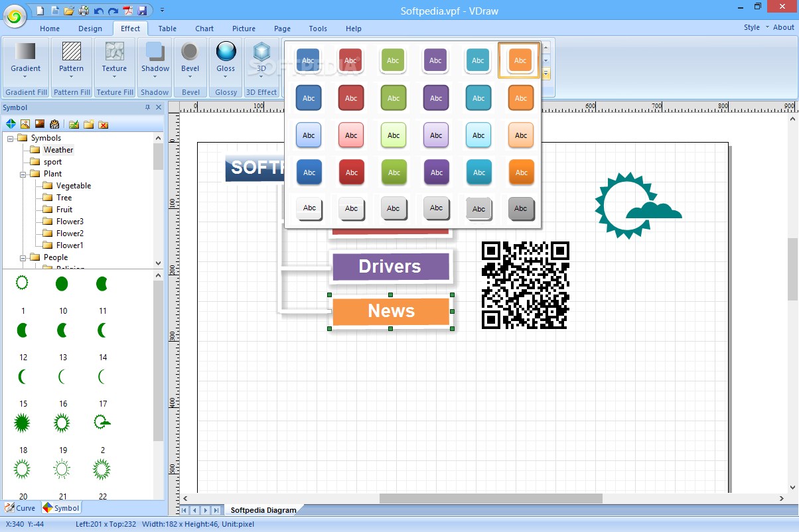This screenshot has width=799, height=532.
Task: Collapse the Plant folder node
Action: pyautogui.click(x=23, y=174)
